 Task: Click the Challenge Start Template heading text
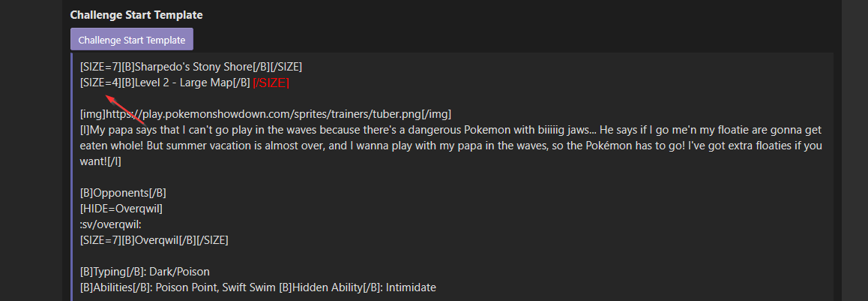point(136,14)
